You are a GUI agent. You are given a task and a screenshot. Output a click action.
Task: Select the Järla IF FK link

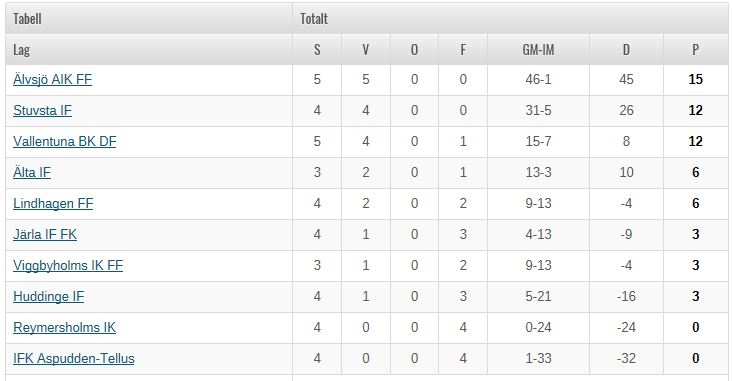point(45,234)
